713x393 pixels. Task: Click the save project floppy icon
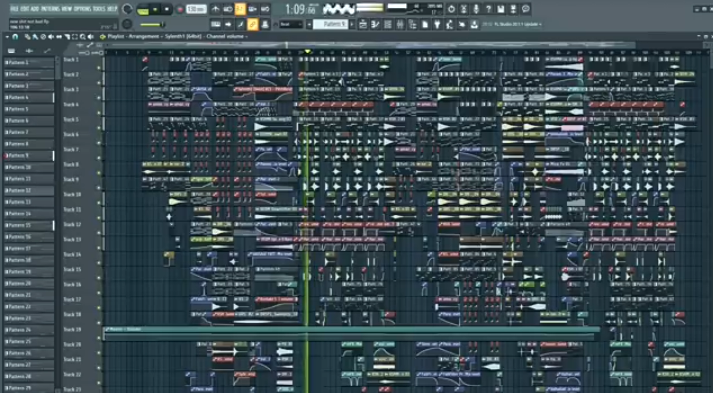pyautogui.click(x=501, y=9)
